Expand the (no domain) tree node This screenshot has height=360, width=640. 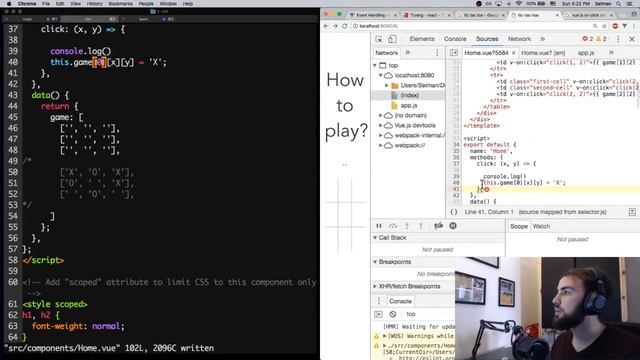tap(380, 116)
